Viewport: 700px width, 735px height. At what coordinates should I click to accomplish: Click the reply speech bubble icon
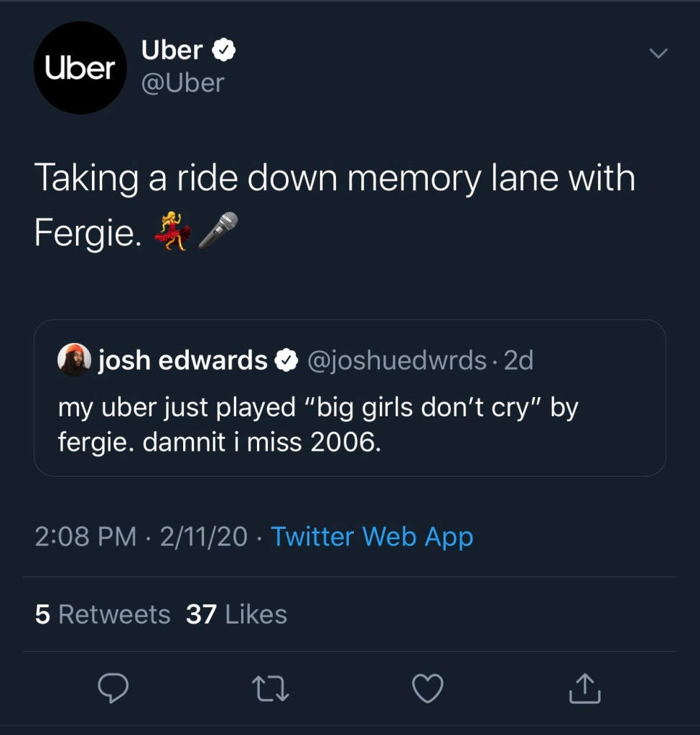113,689
